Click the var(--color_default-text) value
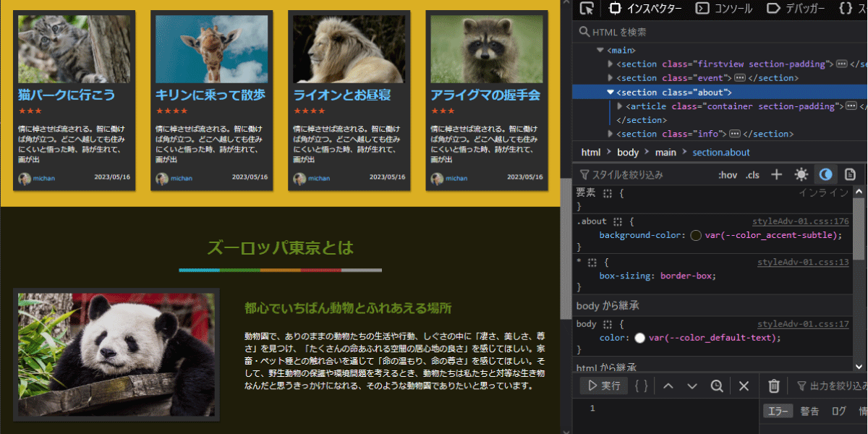 [713, 338]
